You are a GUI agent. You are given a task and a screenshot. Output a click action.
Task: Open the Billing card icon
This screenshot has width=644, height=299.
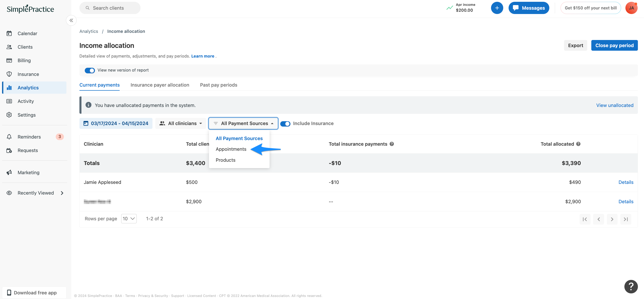(9, 60)
